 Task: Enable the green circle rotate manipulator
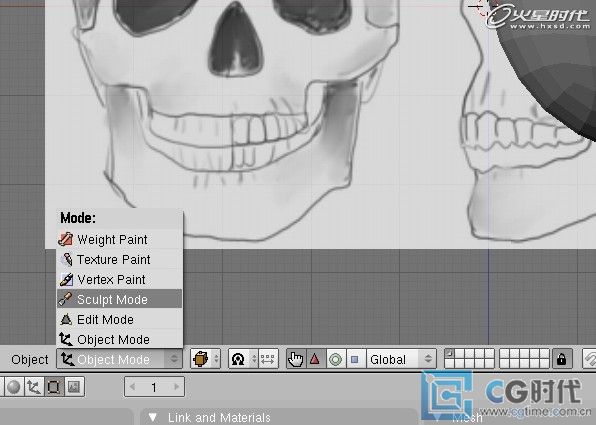click(x=336, y=359)
